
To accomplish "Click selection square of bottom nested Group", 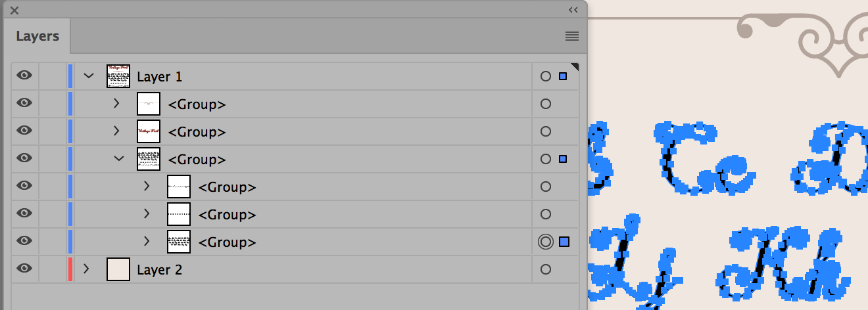I will (564, 242).
